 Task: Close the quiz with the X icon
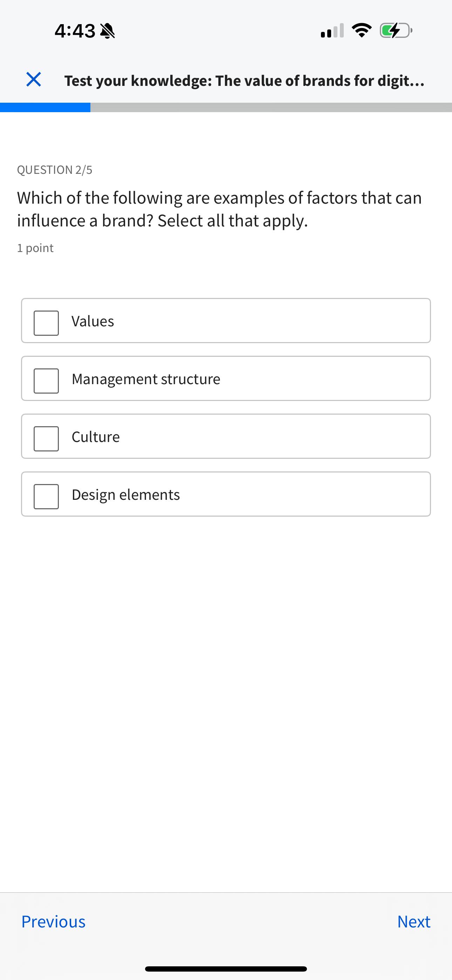coord(34,80)
